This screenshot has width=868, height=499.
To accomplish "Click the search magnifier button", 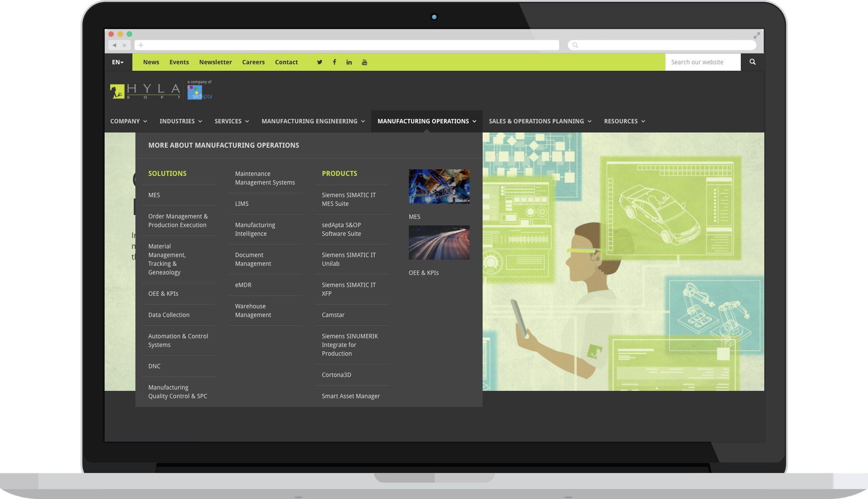I will 752,62.
